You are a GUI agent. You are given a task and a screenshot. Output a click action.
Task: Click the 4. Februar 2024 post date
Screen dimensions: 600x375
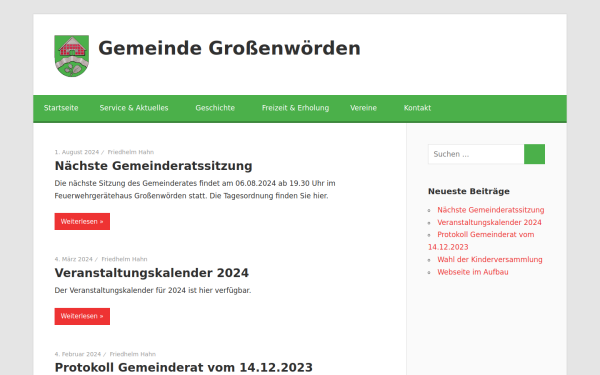coord(78,354)
